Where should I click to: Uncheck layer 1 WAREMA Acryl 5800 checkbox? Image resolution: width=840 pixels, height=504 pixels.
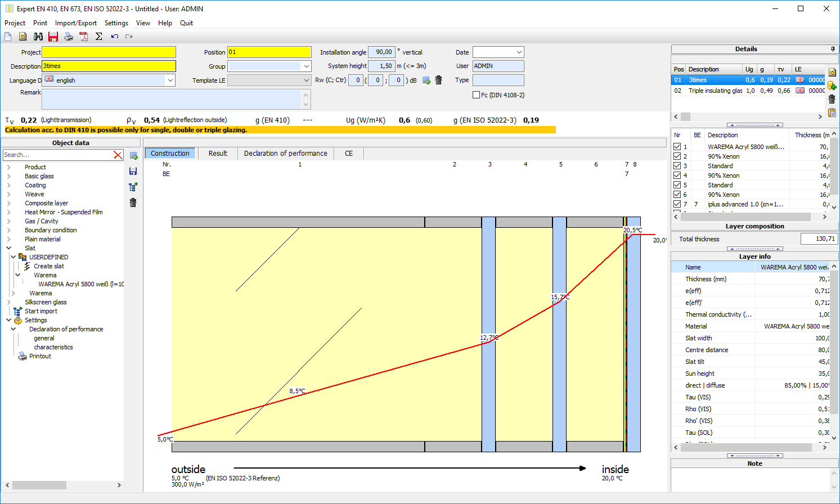[677, 147]
